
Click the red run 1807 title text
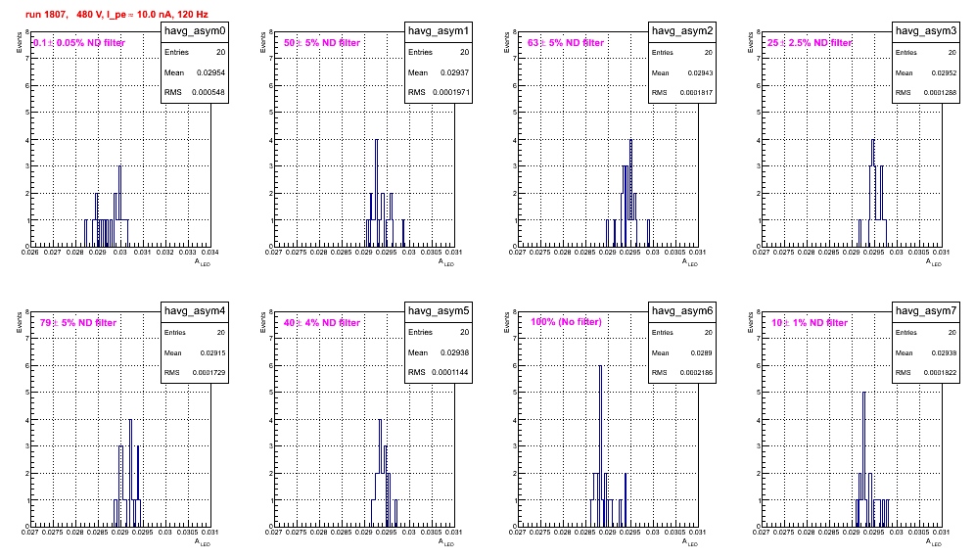[x=116, y=15]
